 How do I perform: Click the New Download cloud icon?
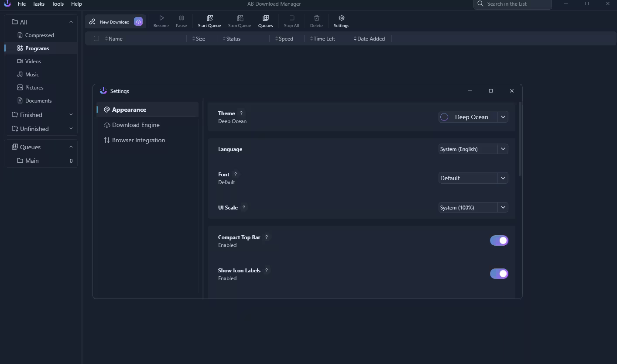pyautogui.click(x=138, y=22)
